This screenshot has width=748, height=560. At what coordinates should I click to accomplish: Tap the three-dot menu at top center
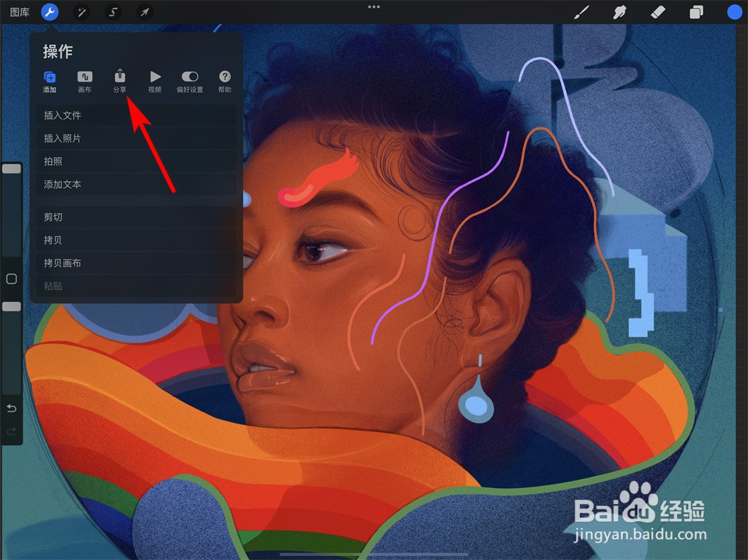coord(374,7)
